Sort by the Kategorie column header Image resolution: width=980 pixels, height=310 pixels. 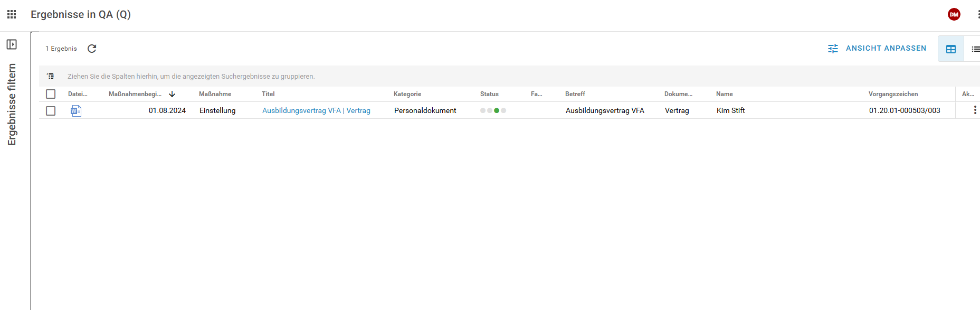pyautogui.click(x=407, y=94)
